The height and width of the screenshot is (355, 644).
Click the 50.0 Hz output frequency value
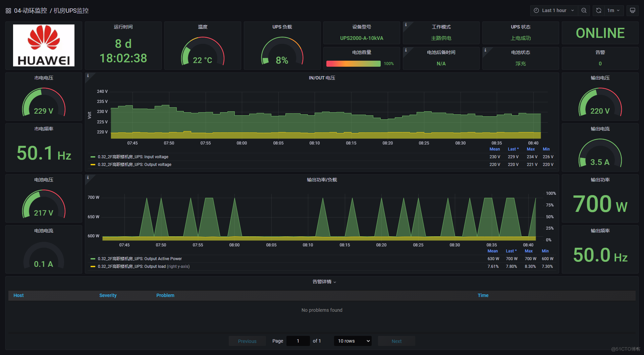(600, 255)
